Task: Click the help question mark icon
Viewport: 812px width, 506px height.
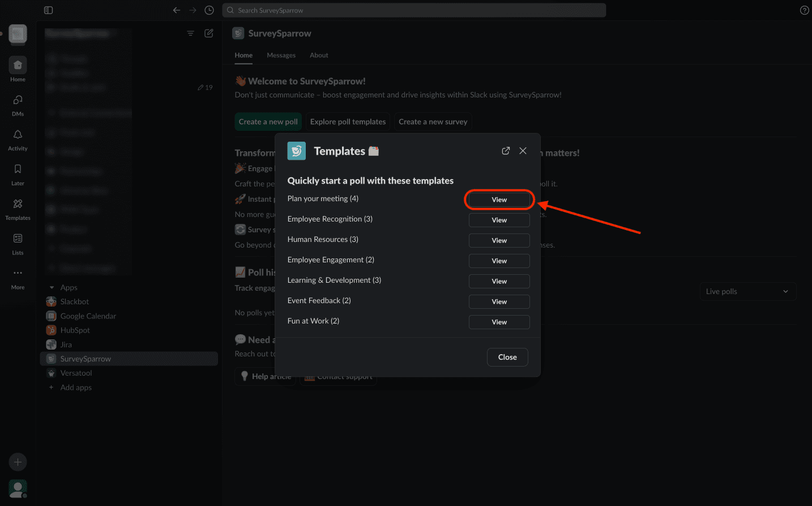Action: (804, 10)
